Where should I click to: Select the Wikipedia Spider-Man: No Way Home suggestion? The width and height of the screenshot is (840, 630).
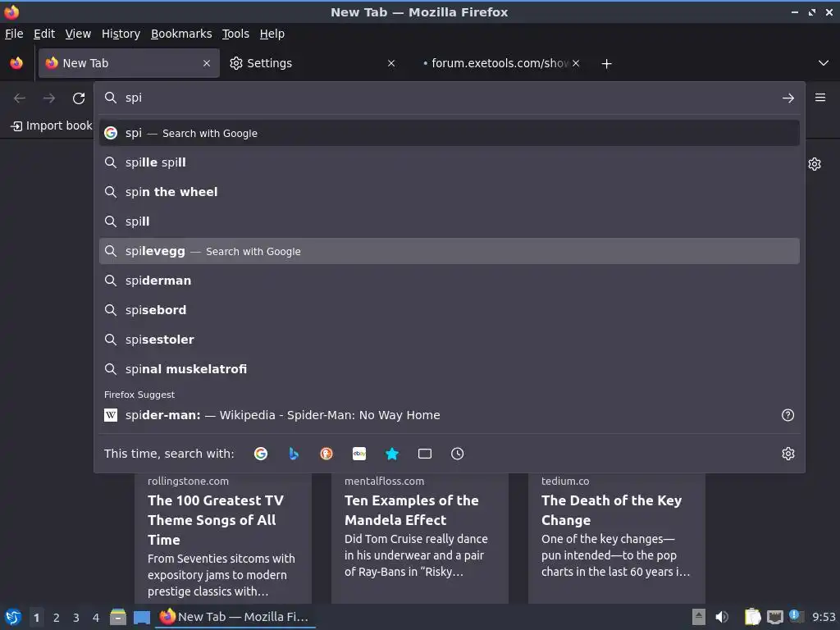pos(449,415)
